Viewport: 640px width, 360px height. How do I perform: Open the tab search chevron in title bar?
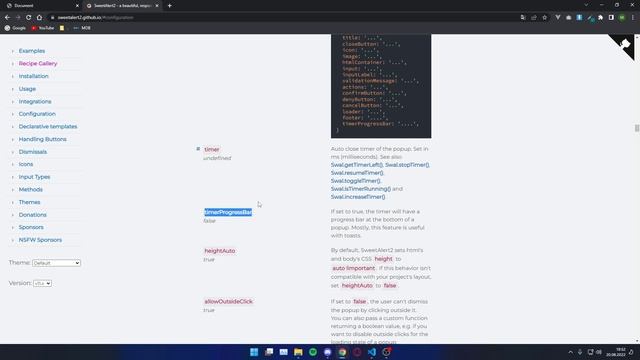pyautogui.click(x=586, y=5)
